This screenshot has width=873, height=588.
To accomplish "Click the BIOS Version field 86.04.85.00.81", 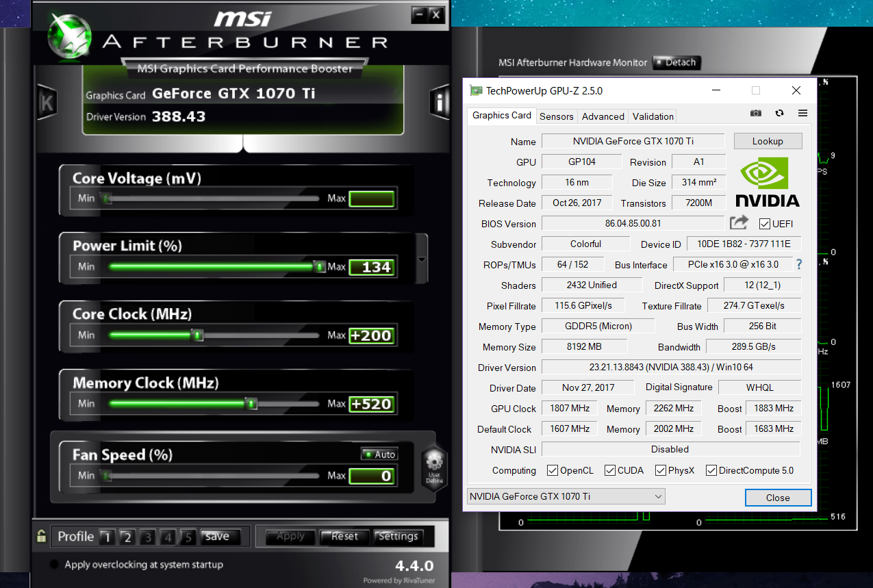I will 633,223.
